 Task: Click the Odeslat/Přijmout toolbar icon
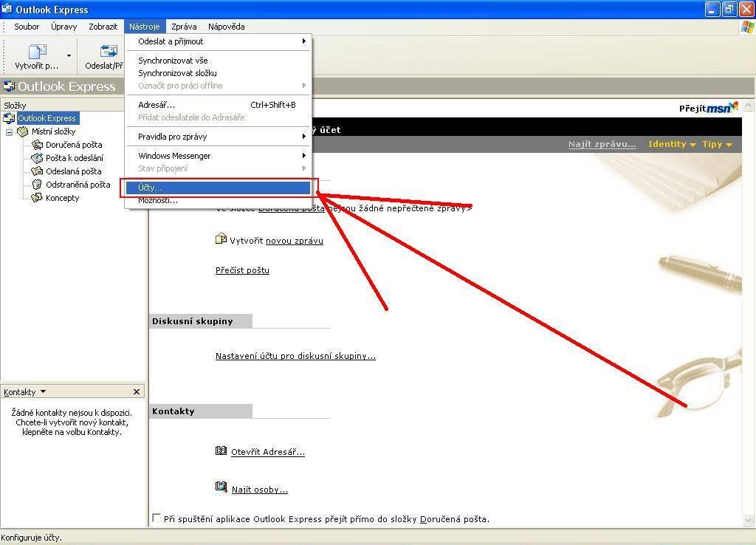click(x=109, y=51)
